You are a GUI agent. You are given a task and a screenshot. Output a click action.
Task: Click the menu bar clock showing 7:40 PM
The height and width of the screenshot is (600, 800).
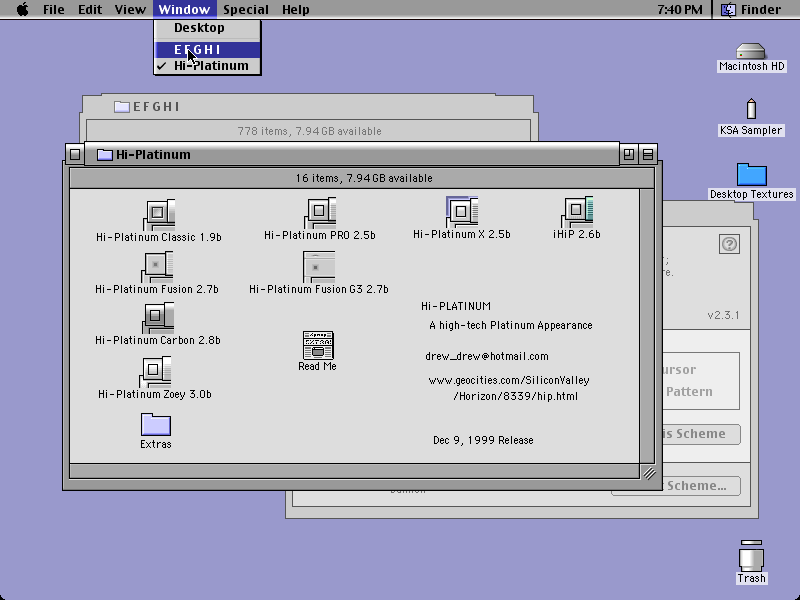pos(680,9)
